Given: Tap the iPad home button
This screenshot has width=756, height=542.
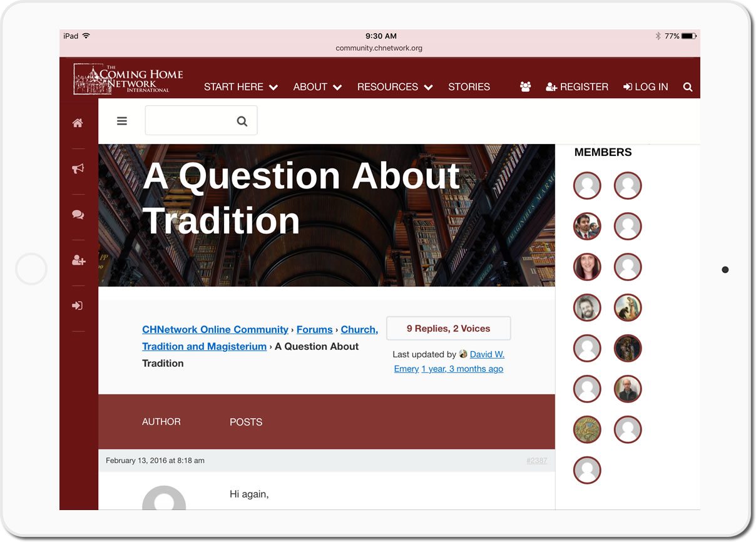Looking at the screenshot, I should (x=31, y=269).
